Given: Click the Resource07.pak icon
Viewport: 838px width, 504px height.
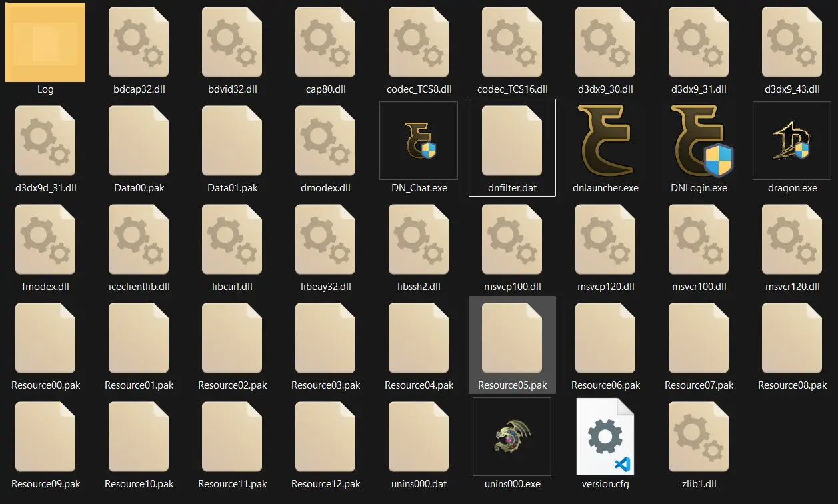Looking at the screenshot, I should pyautogui.click(x=699, y=339).
